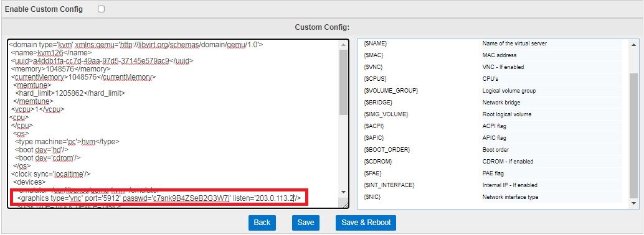The height and width of the screenshot is (235, 644).
Task: Click the Back button
Action: point(262,223)
